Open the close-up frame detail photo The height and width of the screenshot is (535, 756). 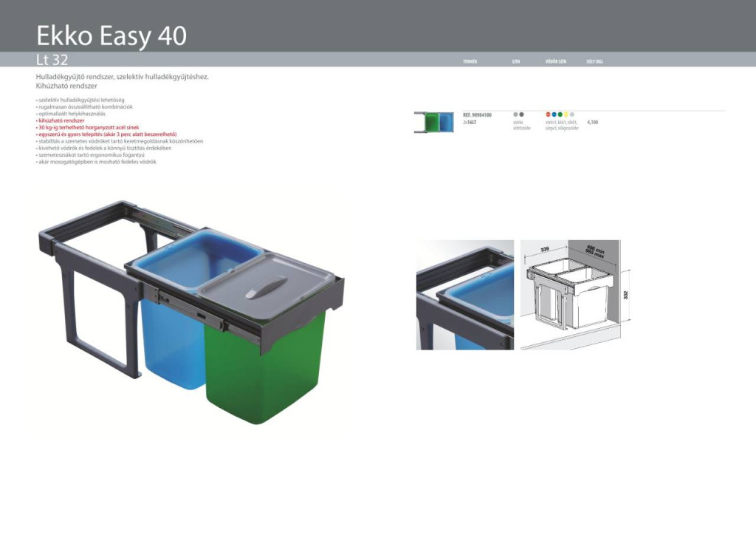(x=465, y=295)
